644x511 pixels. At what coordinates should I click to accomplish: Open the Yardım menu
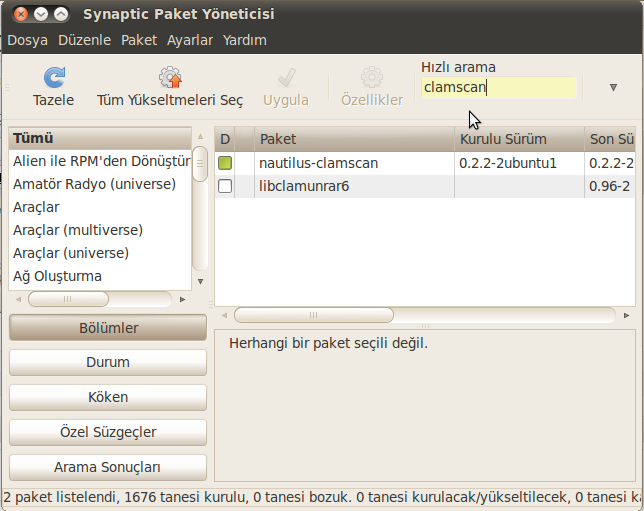(x=245, y=40)
